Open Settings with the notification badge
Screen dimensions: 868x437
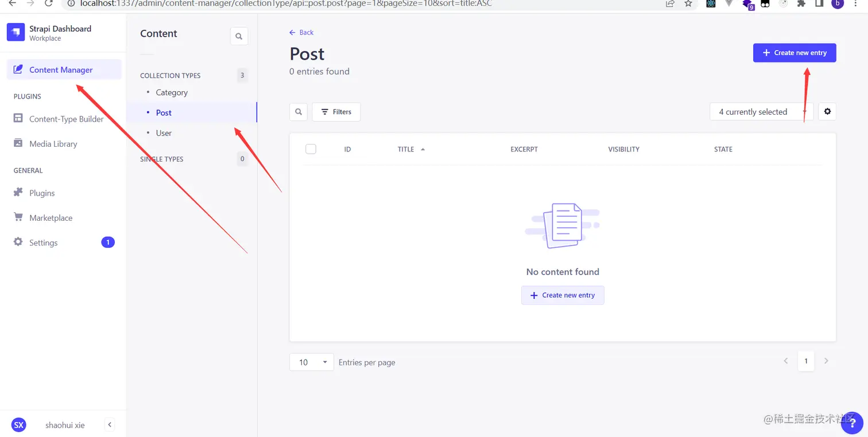[43, 242]
